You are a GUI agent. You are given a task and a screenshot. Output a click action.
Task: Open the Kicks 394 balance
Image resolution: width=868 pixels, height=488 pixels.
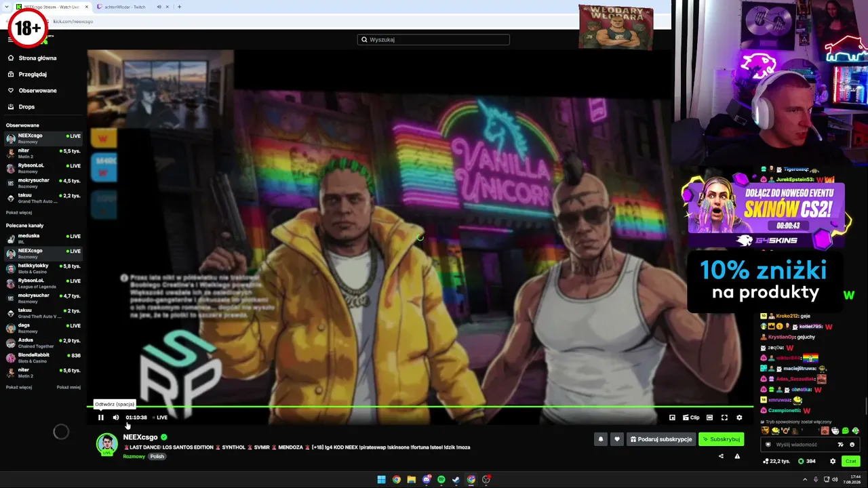click(x=806, y=462)
